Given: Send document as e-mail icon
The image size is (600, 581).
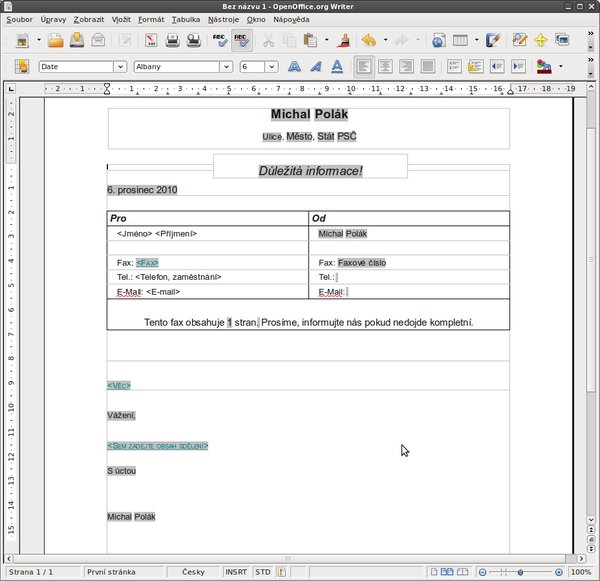Looking at the screenshot, I should (98, 40).
